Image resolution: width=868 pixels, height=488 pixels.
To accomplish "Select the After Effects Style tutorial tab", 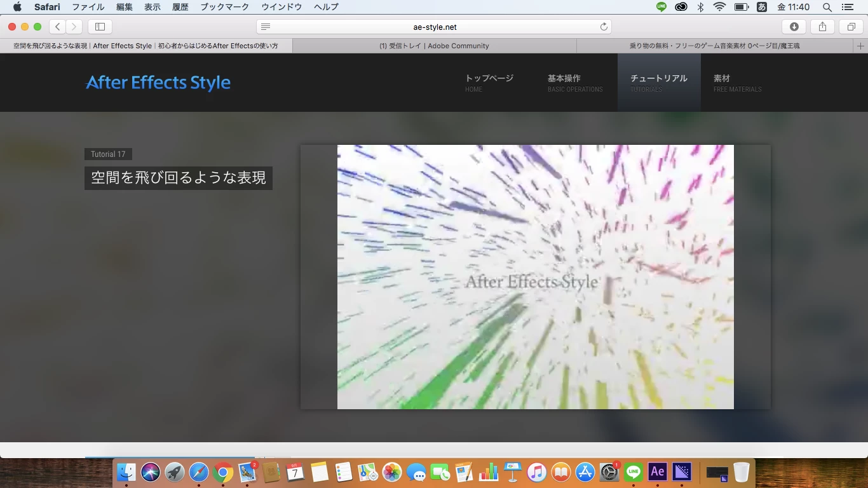I will pyautogui.click(x=146, y=46).
